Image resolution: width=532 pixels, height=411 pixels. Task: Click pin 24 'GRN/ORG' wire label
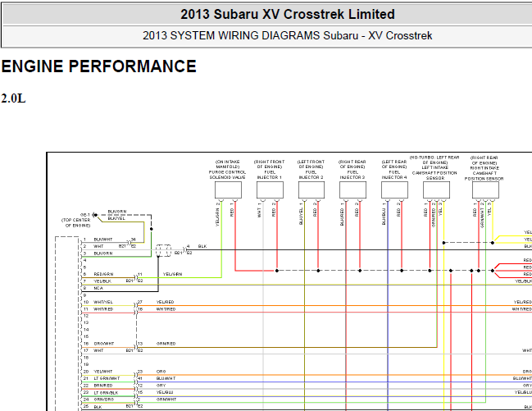104,400
